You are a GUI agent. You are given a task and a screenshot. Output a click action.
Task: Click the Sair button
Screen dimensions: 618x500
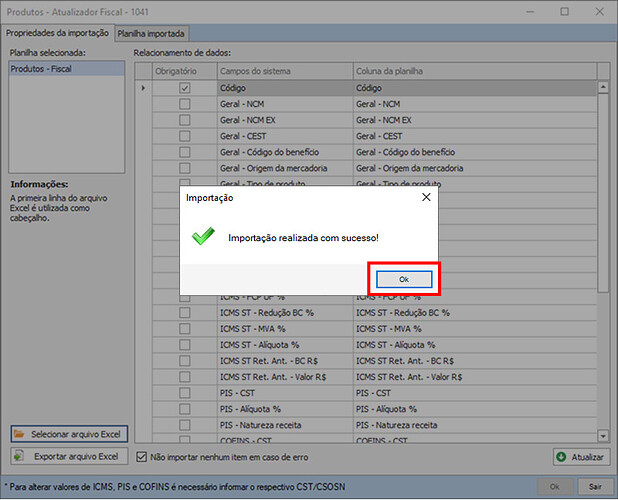pyautogui.click(x=594, y=486)
